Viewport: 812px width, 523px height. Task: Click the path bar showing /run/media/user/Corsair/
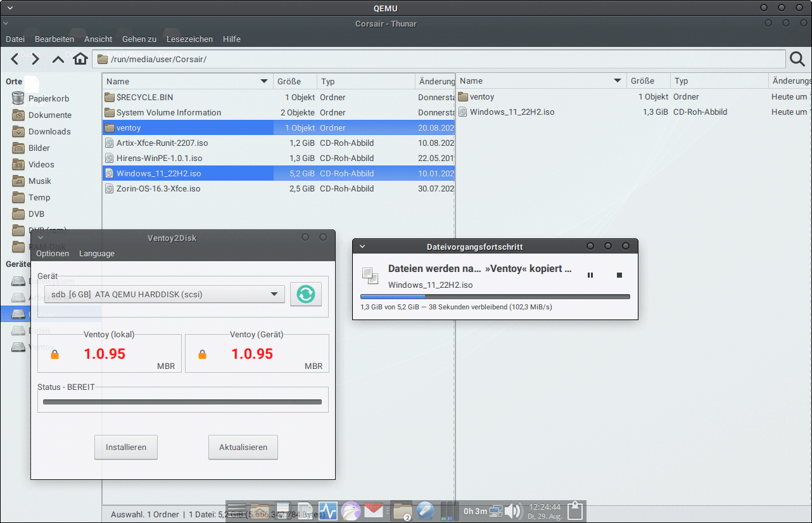click(x=253, y=58)
